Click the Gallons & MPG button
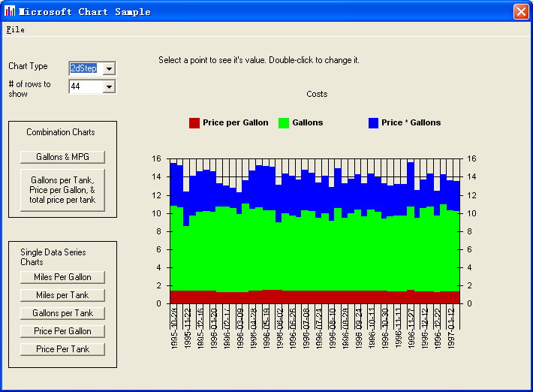Image resolution: width=533 pixels, height=392 pixels. 63,157
